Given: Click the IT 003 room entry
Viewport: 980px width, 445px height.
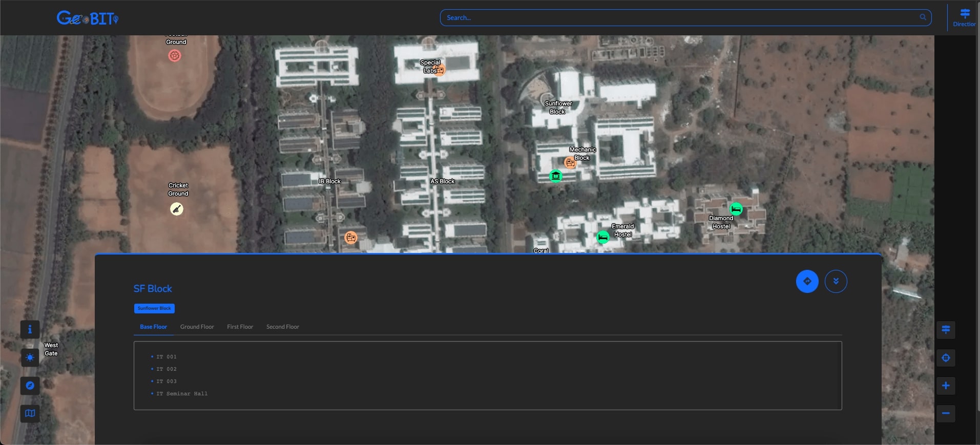Looking at the screenshot, I should click(166, 382).
